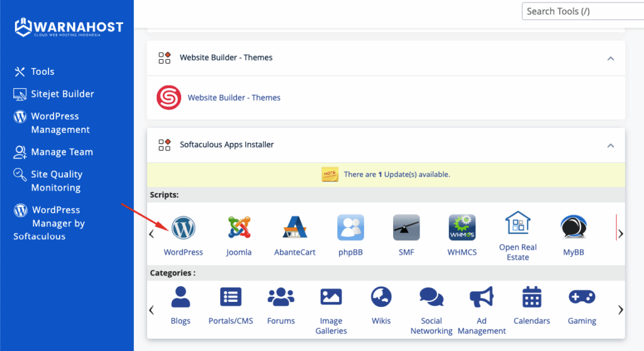This screenshot has height=351, width=644.
Task: Open the Open Real Estate house icon
Action: [x=518, y=223]
